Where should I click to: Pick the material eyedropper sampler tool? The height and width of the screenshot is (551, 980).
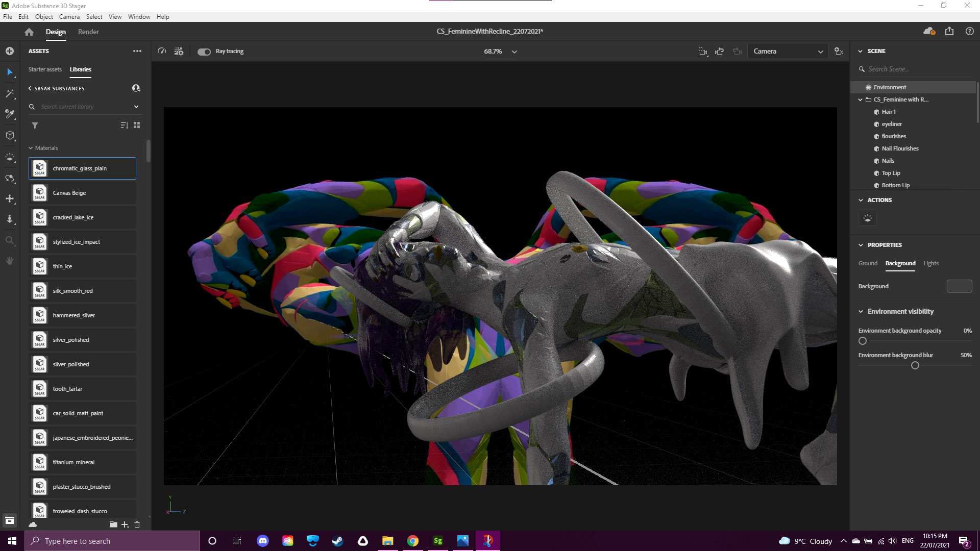pos(10,114)
